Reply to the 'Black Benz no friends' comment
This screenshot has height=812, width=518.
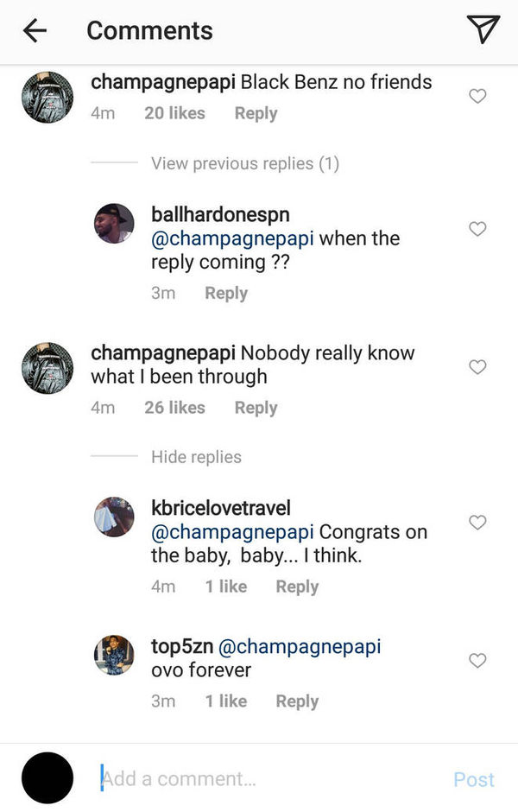point(256,113)
